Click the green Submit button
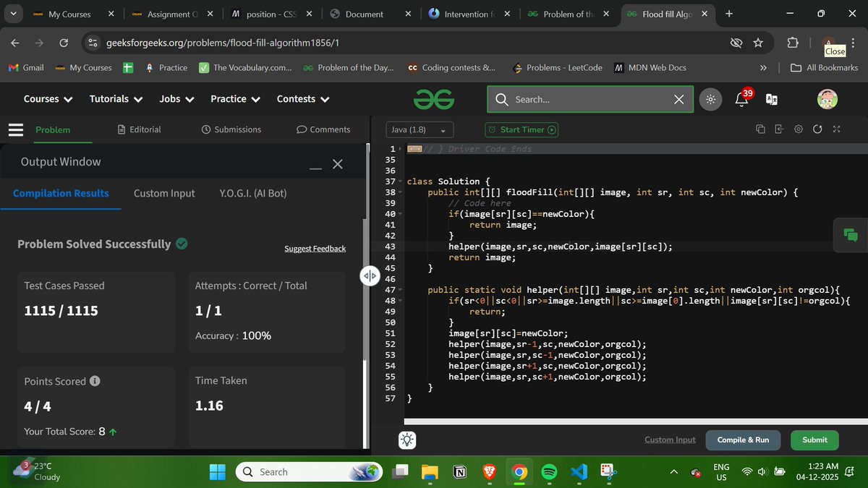The width and height of the screenshot is (868, 488). [814, 440]
